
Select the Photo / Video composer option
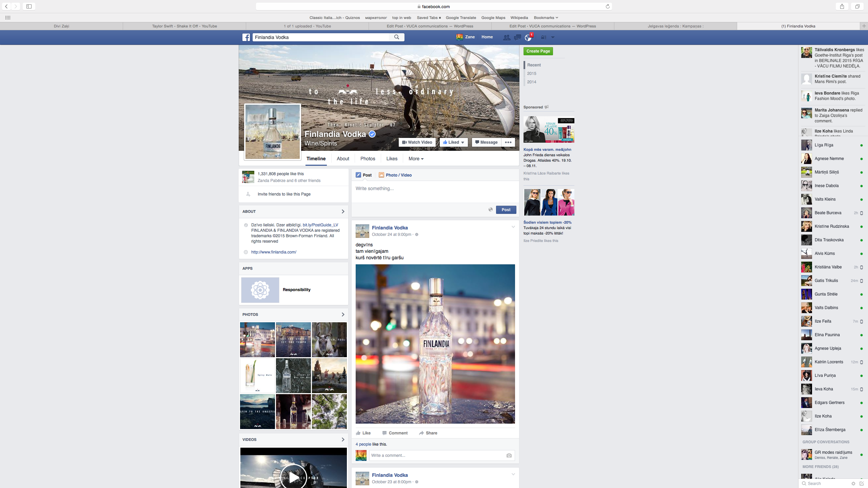395,175
